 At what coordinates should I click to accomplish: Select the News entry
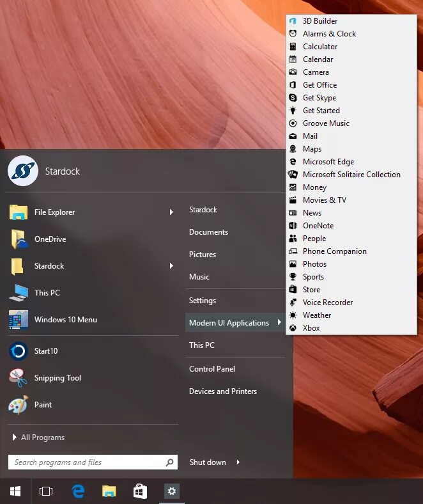click(351, 213)
